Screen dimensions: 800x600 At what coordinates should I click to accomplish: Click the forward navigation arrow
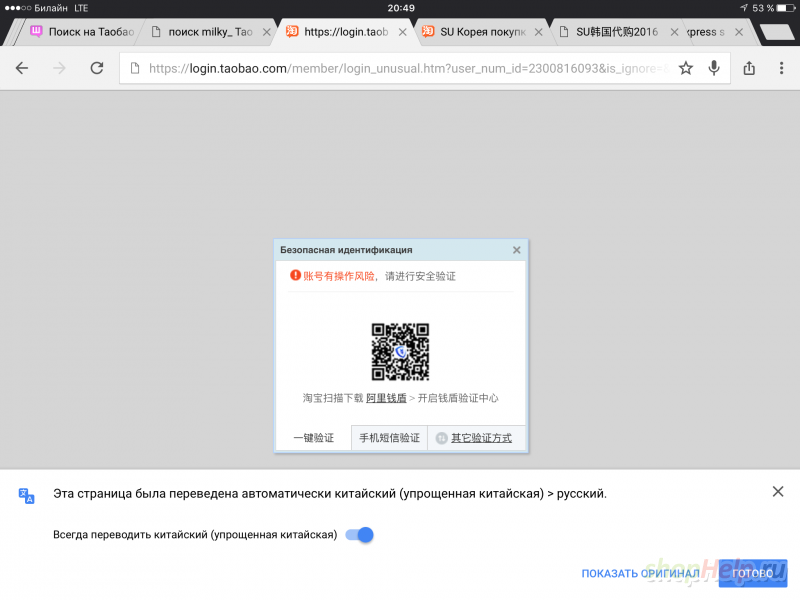(x=60, y=68)
